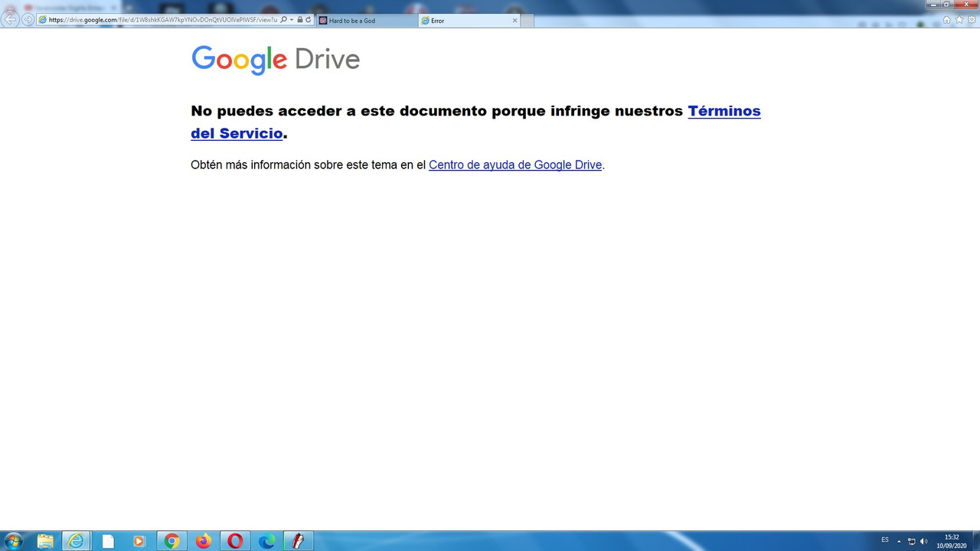Click the Show Desktop strip at taskbar end
The height and width of the screenshot is (551, 980).
976,541
